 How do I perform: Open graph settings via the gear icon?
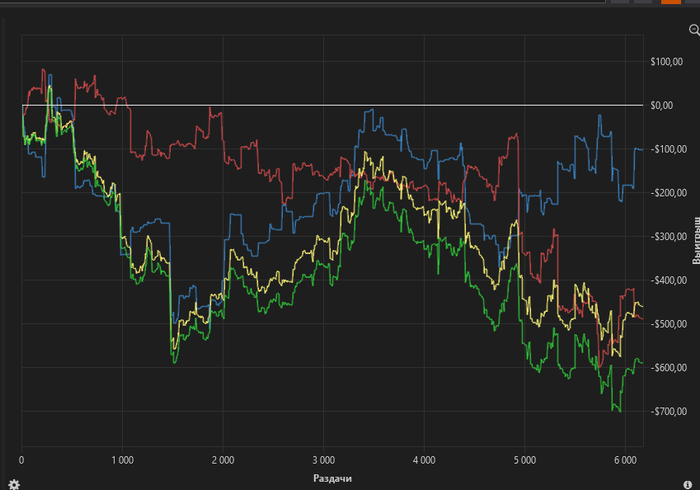click(x=14, y=484)
